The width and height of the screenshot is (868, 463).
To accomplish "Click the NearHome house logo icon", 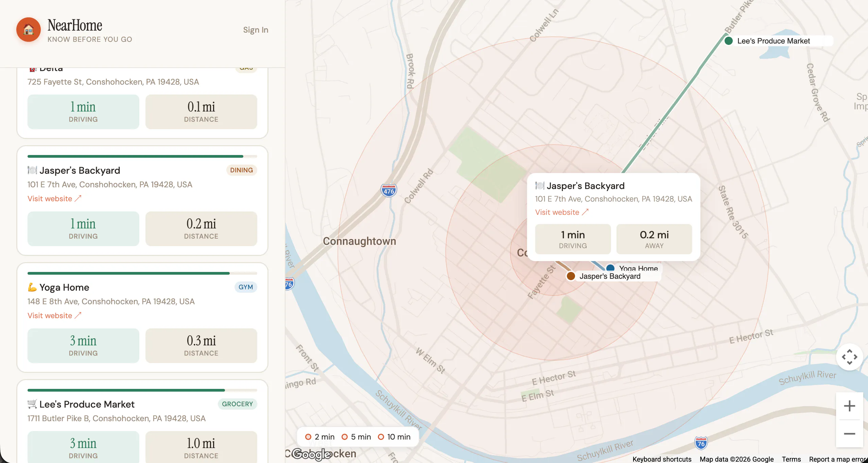I will point(29,30).
